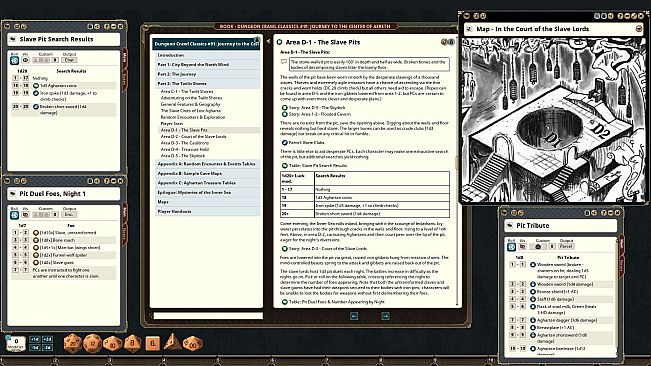Collapse Part 3: The Twilit Shores chapter
The height and width of the screenshot is (366, 651).
tap(208, 84)
